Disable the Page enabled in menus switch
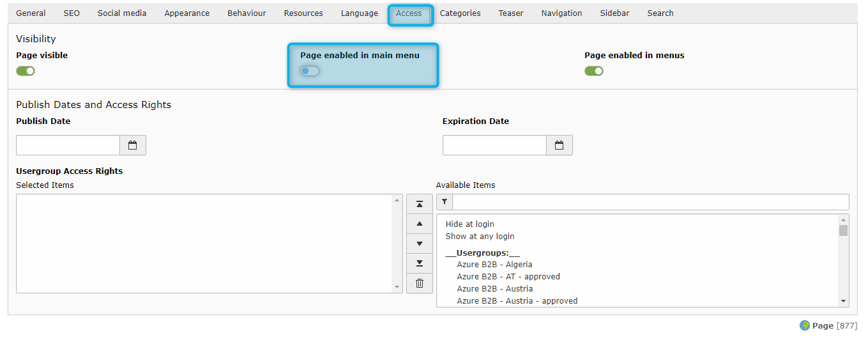 (594, 71)
